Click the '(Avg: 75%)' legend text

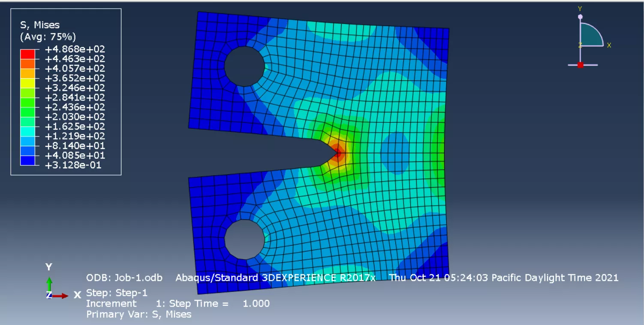click(48, 37)
